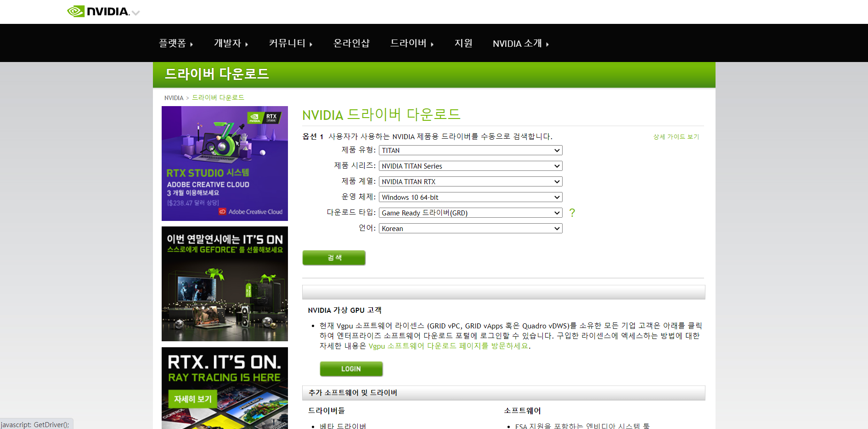Open the 베타 드라이버 link
The height and width of the screenshot is (429, 868).
[343, 425]
